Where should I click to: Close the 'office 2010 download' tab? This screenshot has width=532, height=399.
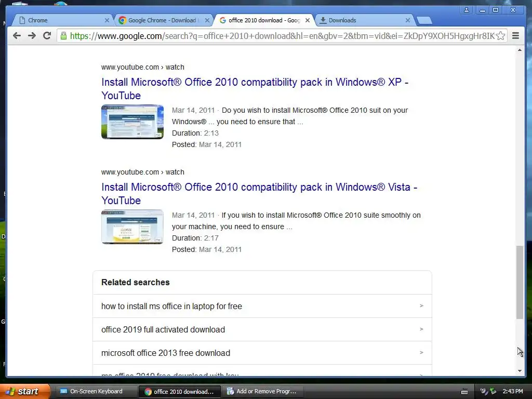coord(308,20)
